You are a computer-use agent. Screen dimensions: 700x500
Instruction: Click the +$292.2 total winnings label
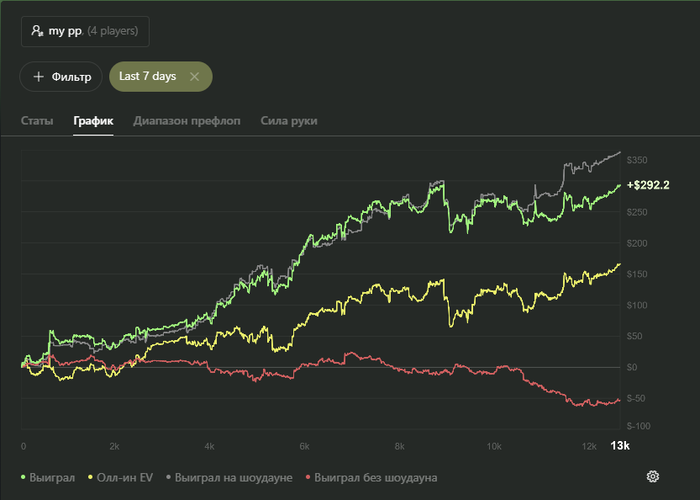pos(648,185)
